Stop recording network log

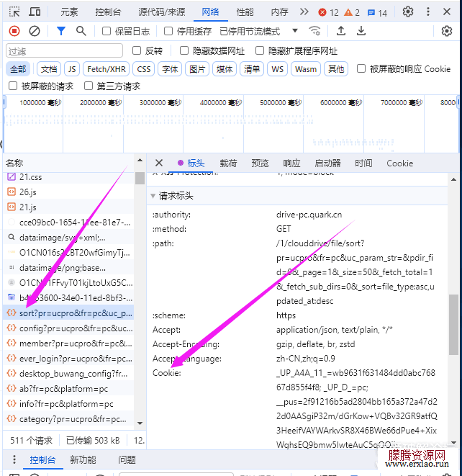tap(14, 31)
